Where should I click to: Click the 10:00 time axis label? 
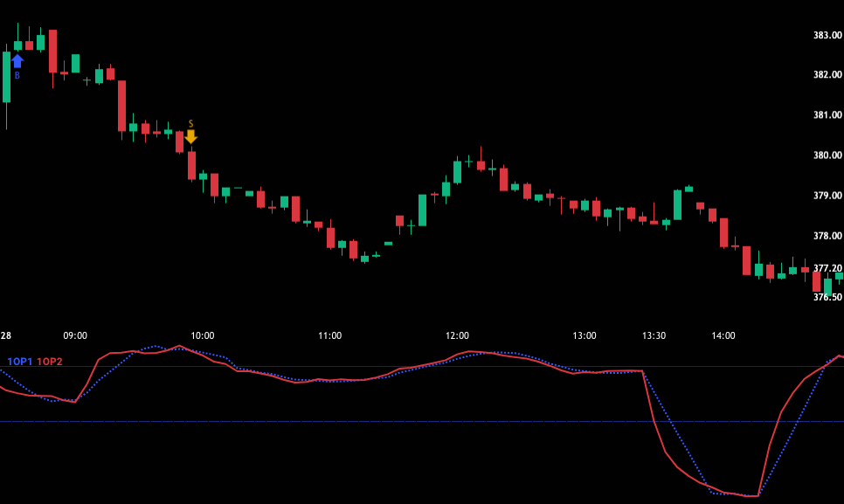[x=203, y=335]
